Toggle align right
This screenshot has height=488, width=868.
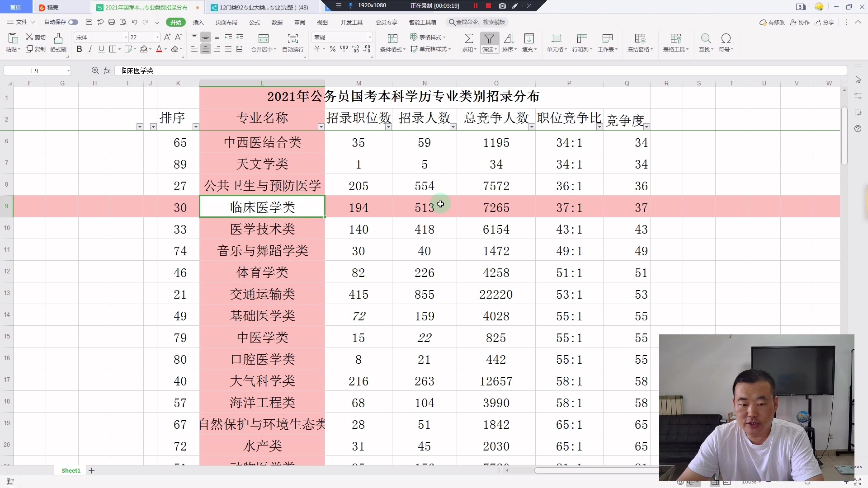(217, 49)
